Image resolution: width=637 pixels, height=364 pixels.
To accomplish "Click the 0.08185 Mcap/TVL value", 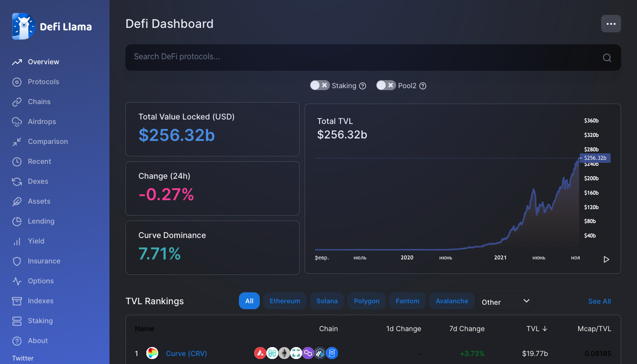I will click(598, 353).
